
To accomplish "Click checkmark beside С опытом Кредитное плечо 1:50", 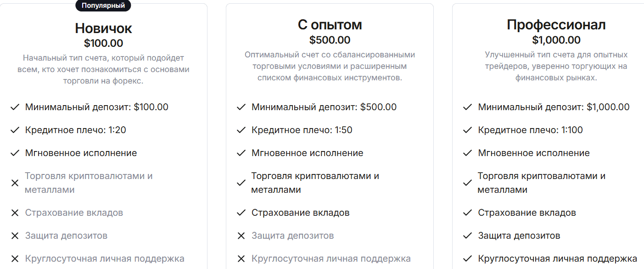I will click(x=241, y=130).
